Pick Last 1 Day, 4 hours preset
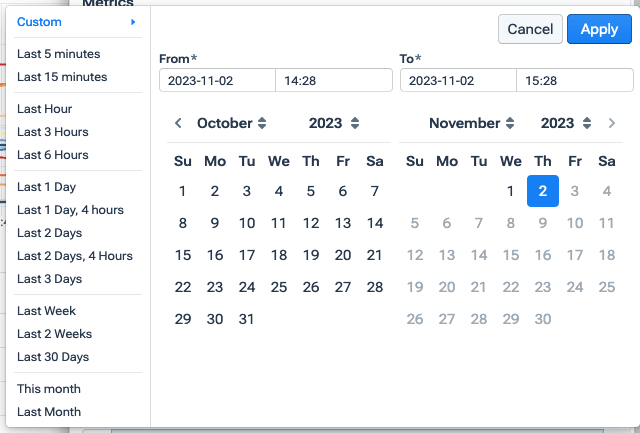 pyautogui.click(x=70, y=210)
